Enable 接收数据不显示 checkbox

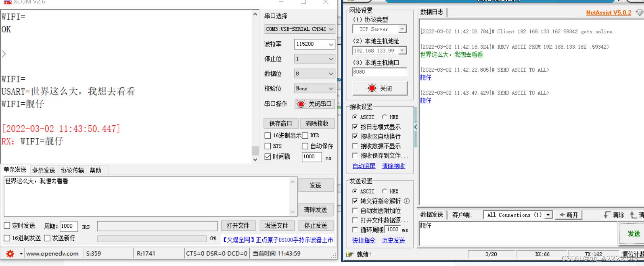pyautogui.click(x=355, y=146)
